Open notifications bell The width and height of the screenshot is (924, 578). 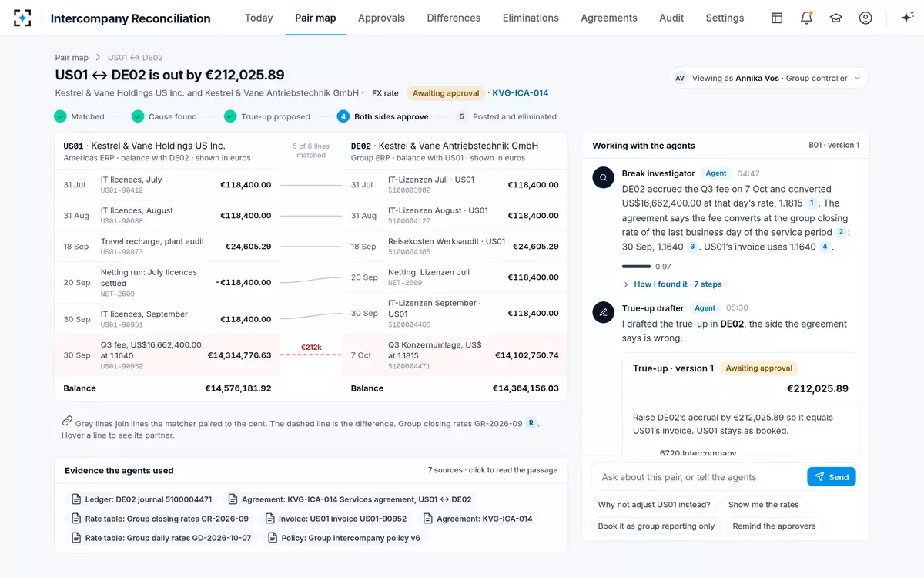point(806,18)
